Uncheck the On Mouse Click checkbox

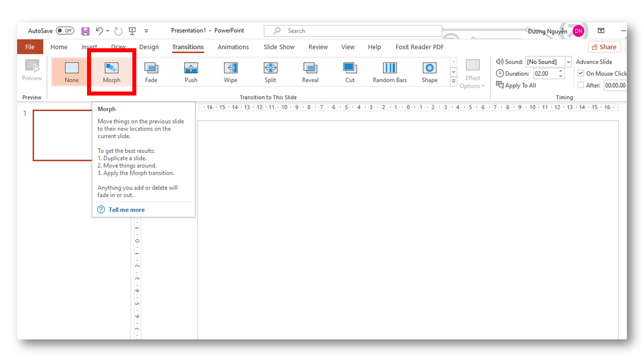(x=581, y=73)
